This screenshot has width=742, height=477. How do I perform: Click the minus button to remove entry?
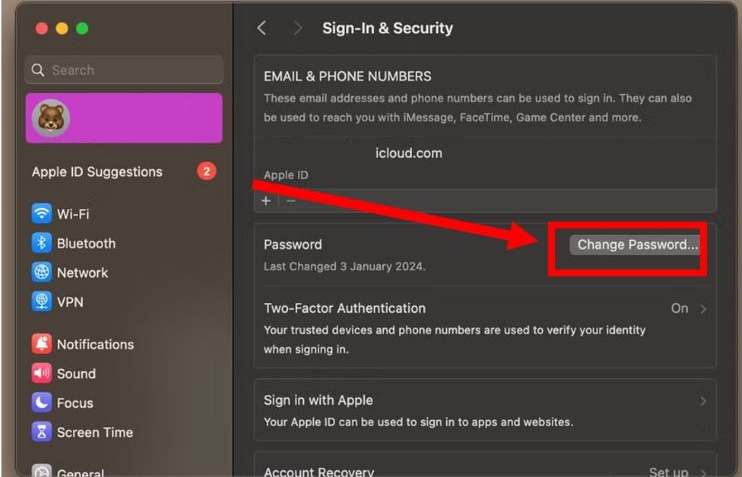pyautogui.click(x=291, y=200)
